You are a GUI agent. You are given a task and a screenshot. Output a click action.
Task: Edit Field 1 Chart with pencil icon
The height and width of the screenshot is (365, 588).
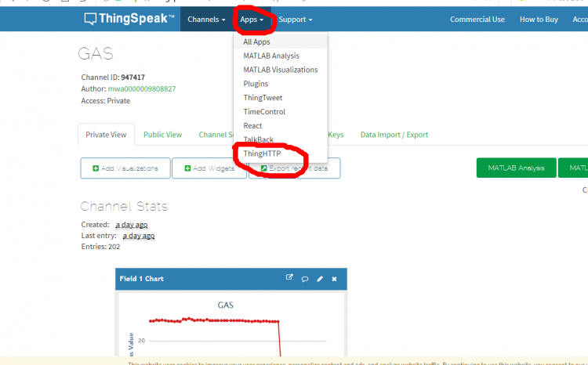pos(320,279)
